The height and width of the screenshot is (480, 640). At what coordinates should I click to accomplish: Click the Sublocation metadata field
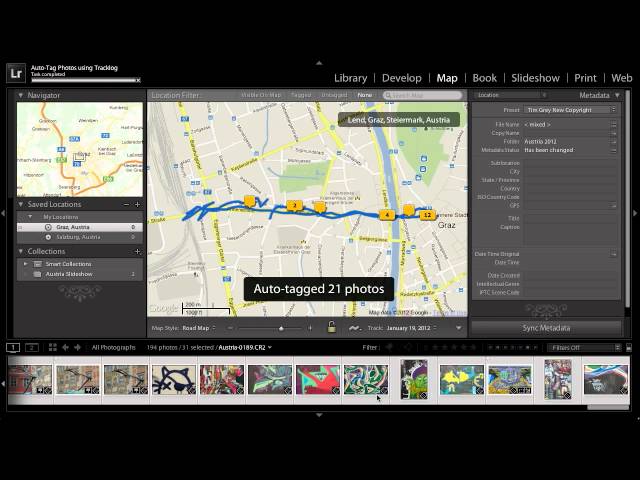coord(570,163)
